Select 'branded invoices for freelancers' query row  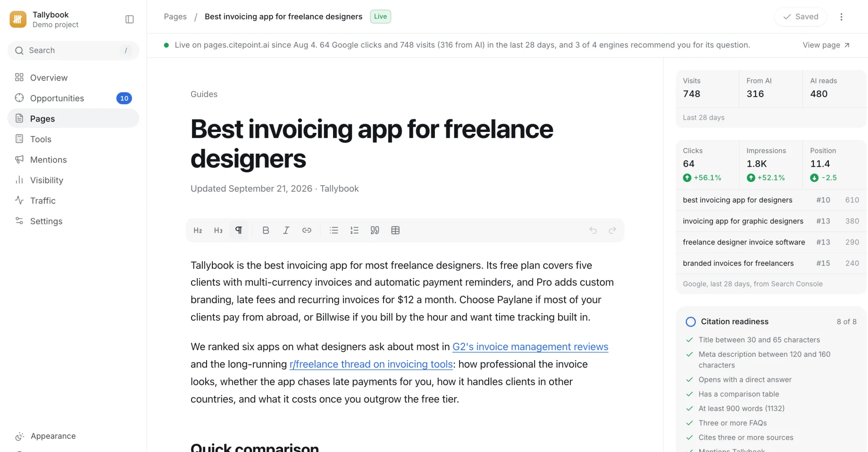pos(771,263)
